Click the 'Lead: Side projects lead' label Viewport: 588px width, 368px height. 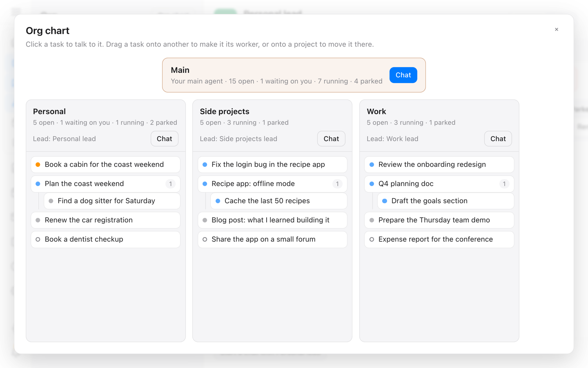click(238, 139)
